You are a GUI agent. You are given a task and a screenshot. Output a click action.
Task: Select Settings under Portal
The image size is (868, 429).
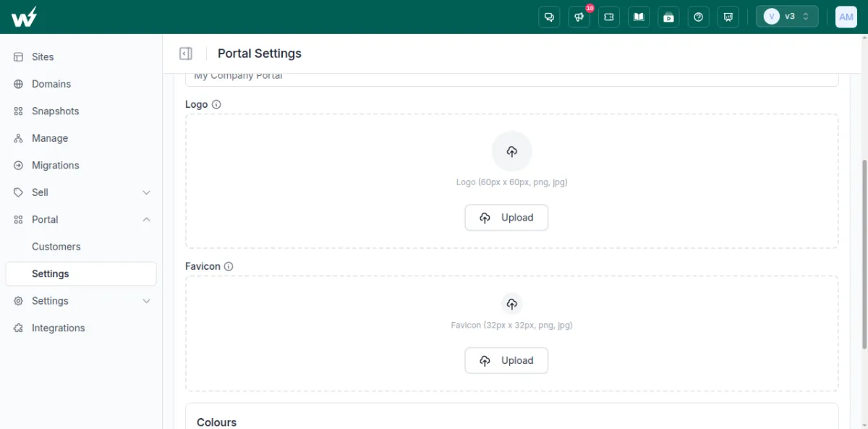pyautogui.click(x=81, y=274)
